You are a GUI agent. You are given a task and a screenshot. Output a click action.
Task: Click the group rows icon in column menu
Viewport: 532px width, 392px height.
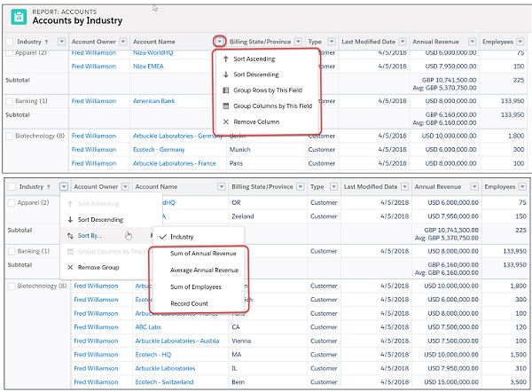[x=226, y=90]
